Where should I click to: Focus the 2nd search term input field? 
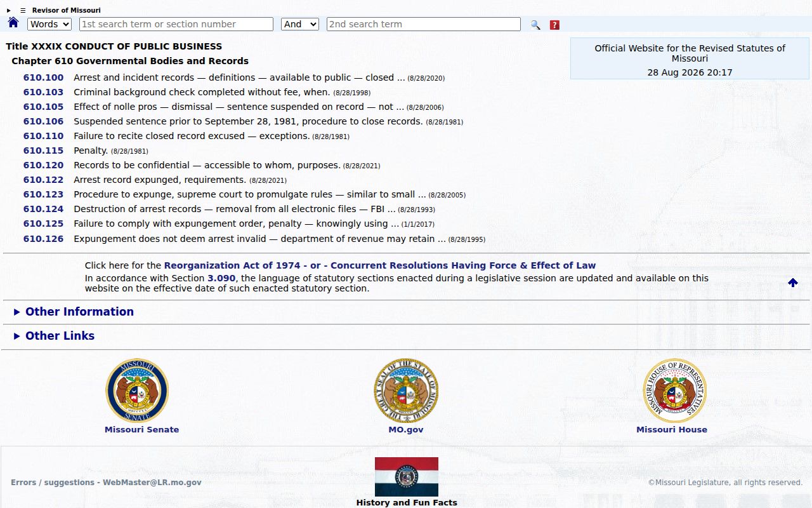(x=424, y=24)
